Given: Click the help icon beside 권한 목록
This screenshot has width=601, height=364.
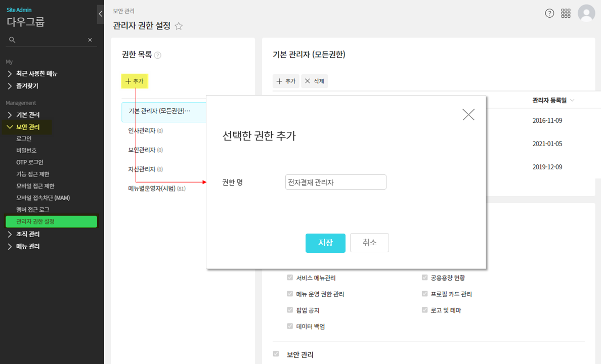Looking at the screenshot, I should pyautogui.click(x=158, y=56).
